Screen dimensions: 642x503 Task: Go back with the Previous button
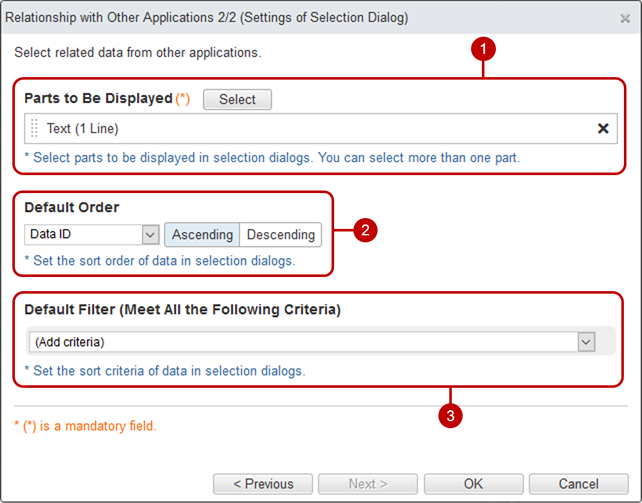263,484
